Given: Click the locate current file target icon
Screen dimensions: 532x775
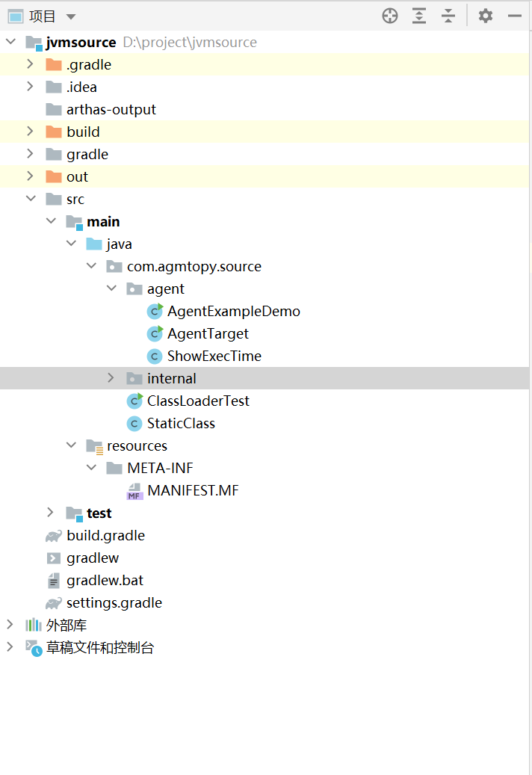Looking at the screenshot, I should [390, 16].
